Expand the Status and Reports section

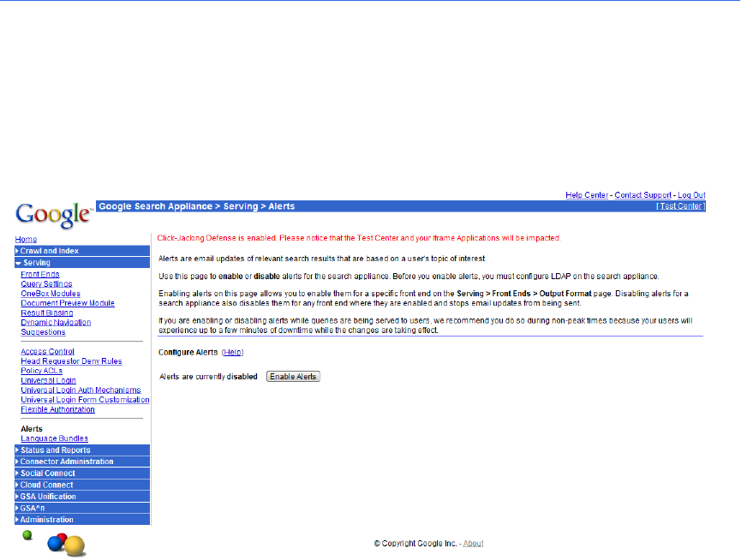[x=82, y=450]
